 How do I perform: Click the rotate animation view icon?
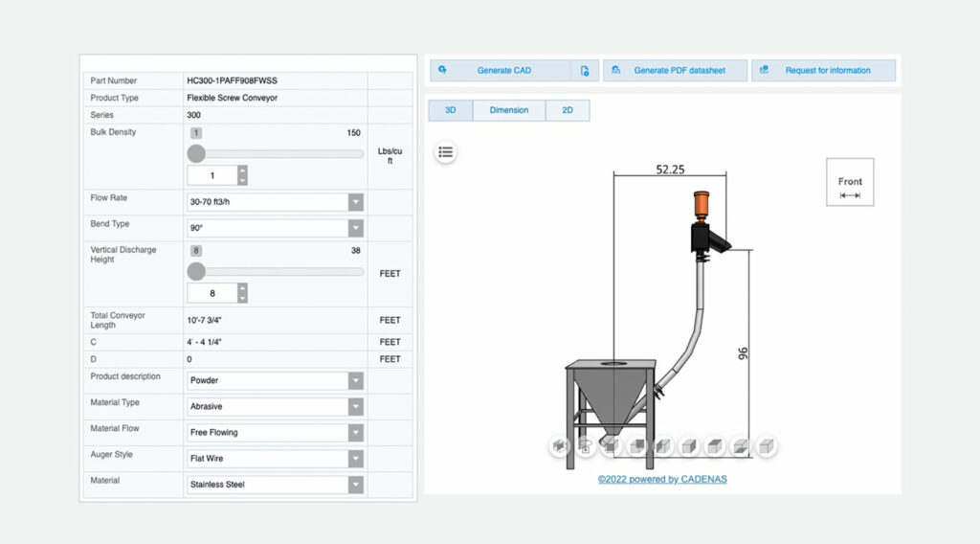586,446
